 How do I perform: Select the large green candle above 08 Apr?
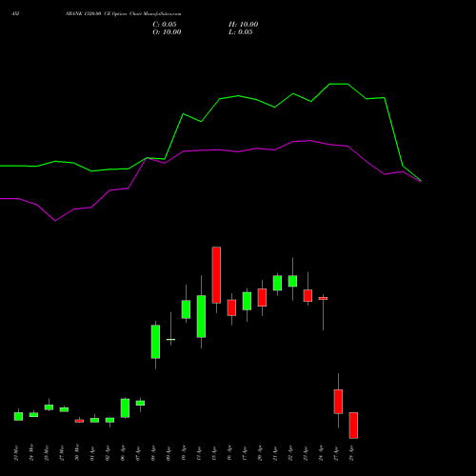[x=155, y=342]
